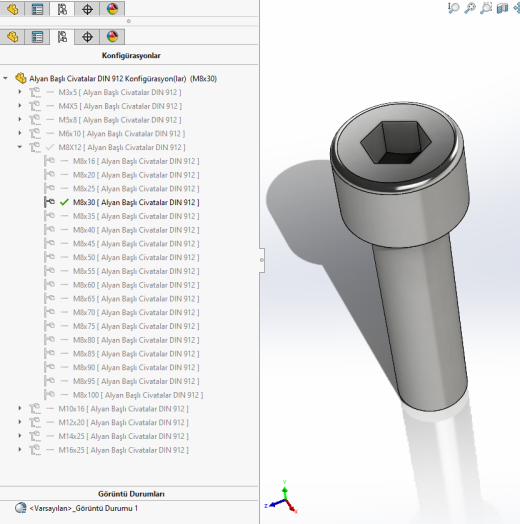Open DisplayManager tab in upper tab row
This screenshot has height=524, width=520.
pyautogui.click(x=112, y=9)
